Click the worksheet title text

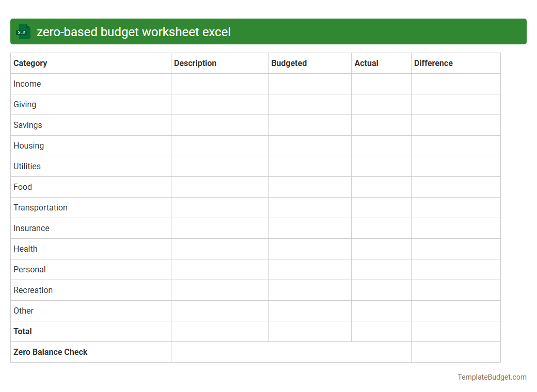[x=133, y=31]
